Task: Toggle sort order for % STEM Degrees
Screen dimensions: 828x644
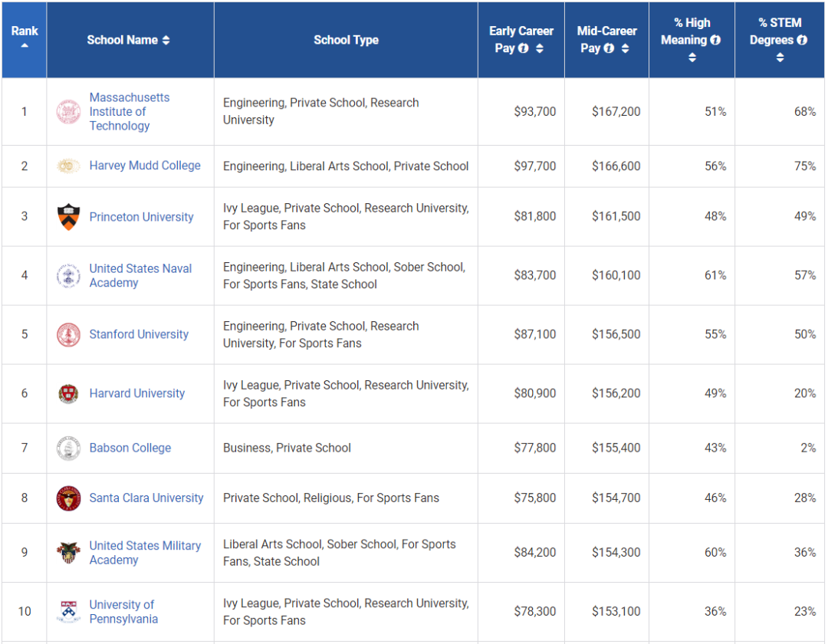Action: tap(780, 58)
